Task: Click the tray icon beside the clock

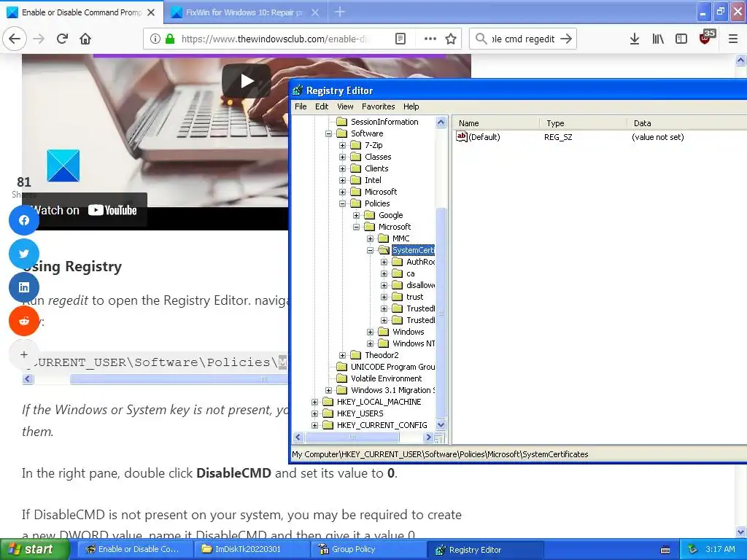Action: 693,549
